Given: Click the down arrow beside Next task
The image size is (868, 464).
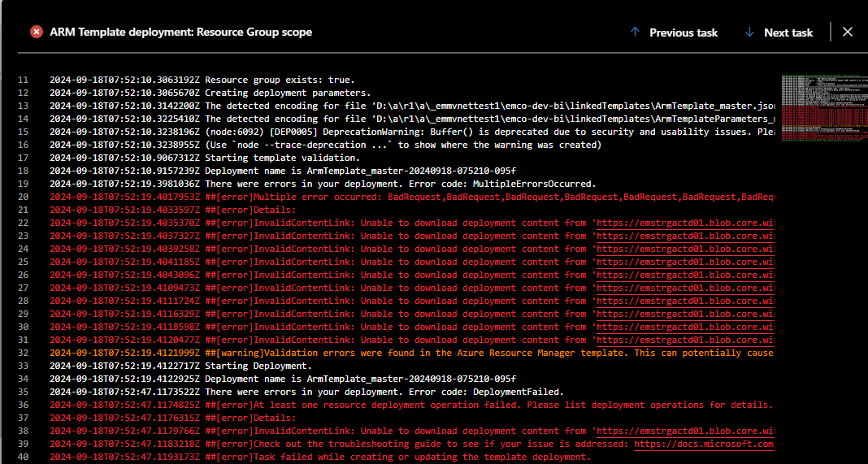Looking at the screenshot, I should click(x=749, y=33).
